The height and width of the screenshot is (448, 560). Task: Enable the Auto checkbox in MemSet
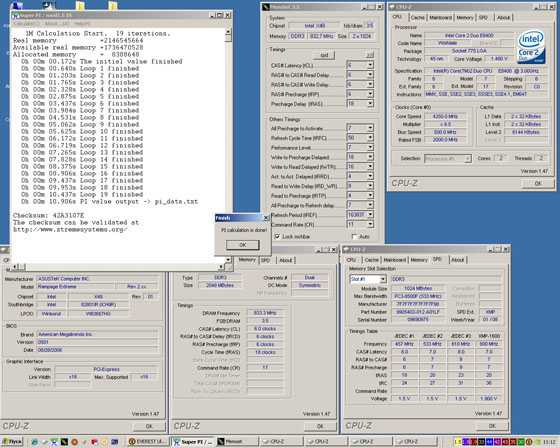354,237
